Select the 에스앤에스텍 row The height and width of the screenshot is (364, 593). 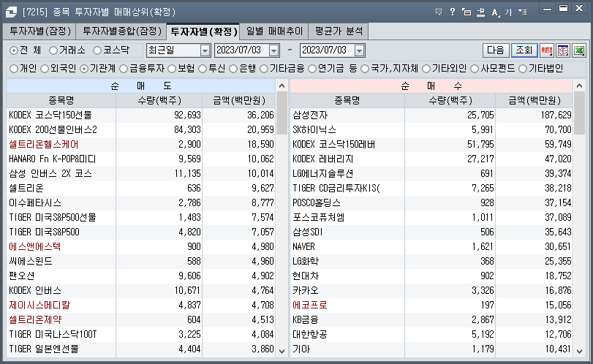(140, 247)
